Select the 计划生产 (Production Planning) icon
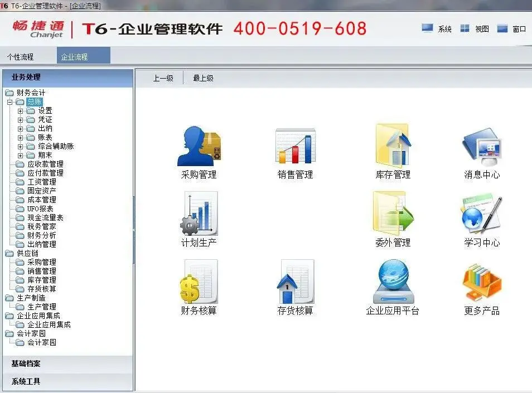532x393 pixels. coord(199,215)
